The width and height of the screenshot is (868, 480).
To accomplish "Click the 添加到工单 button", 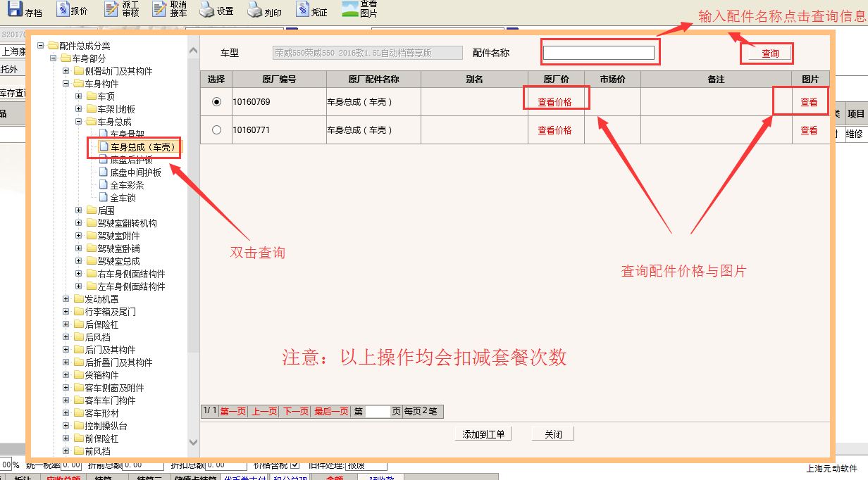I will click(x=483, y=434).
